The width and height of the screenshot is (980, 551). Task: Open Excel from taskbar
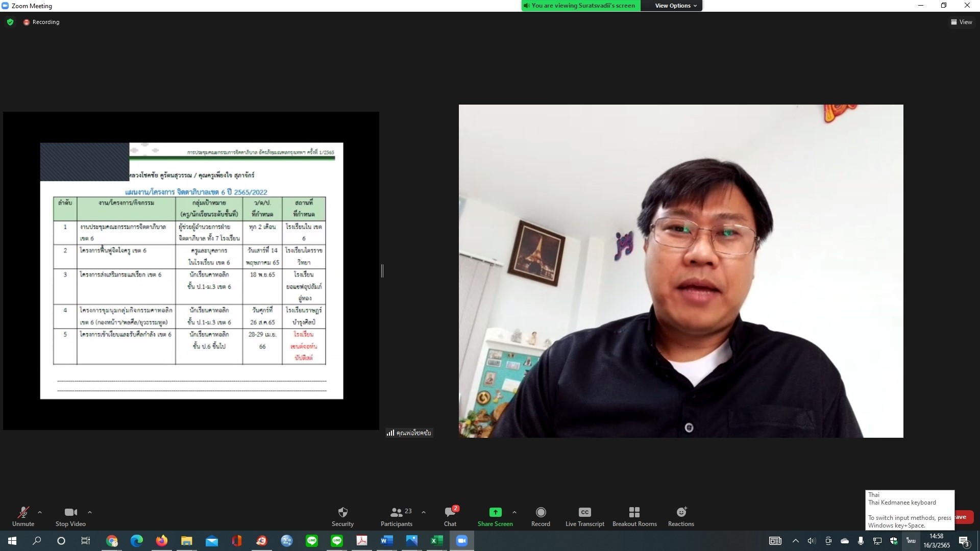tap(436, 541)
